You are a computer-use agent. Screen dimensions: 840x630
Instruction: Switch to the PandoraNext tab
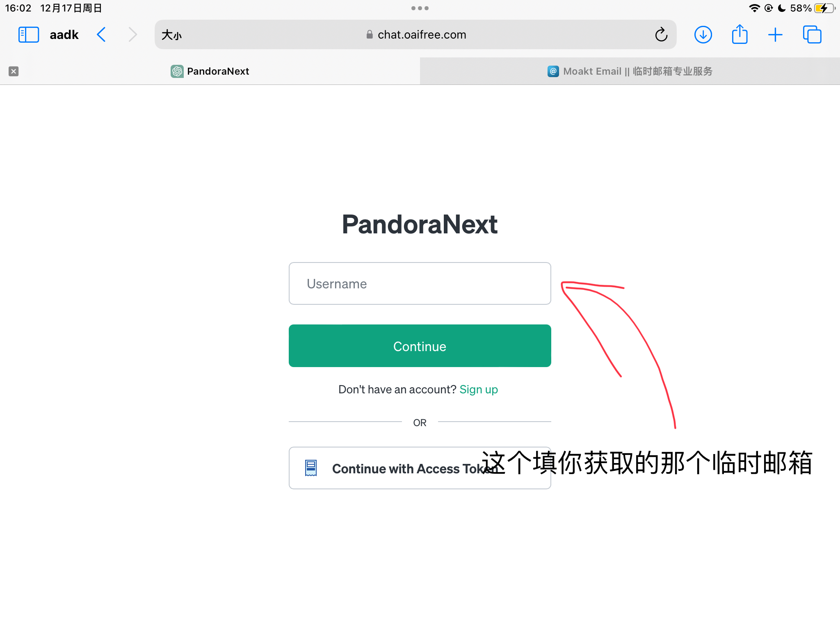tap(210, 71)
